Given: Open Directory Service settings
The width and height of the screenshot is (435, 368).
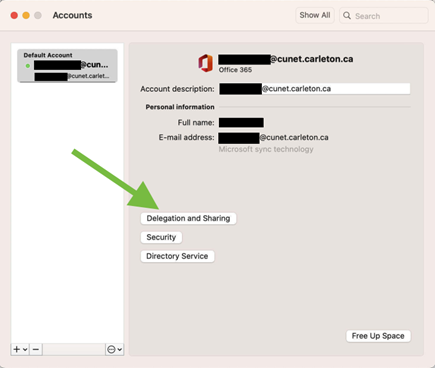Looking at the screenshot, I should click(177, 256).
